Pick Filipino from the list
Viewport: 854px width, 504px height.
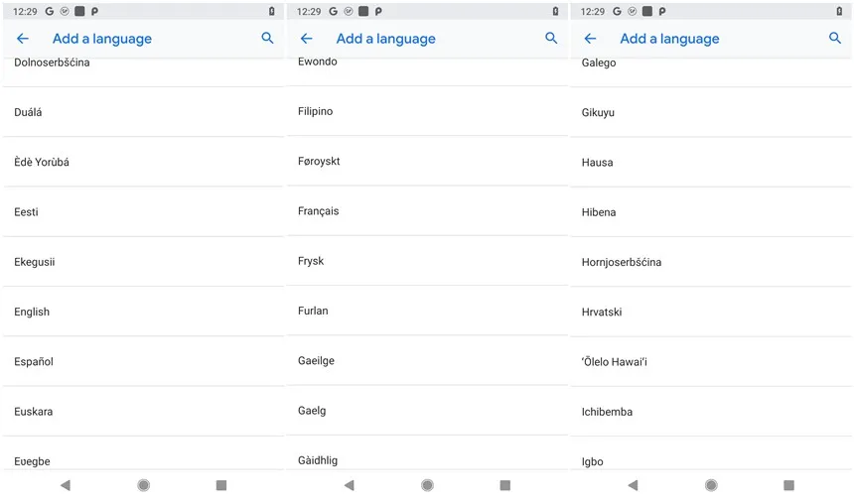[428, 111]
